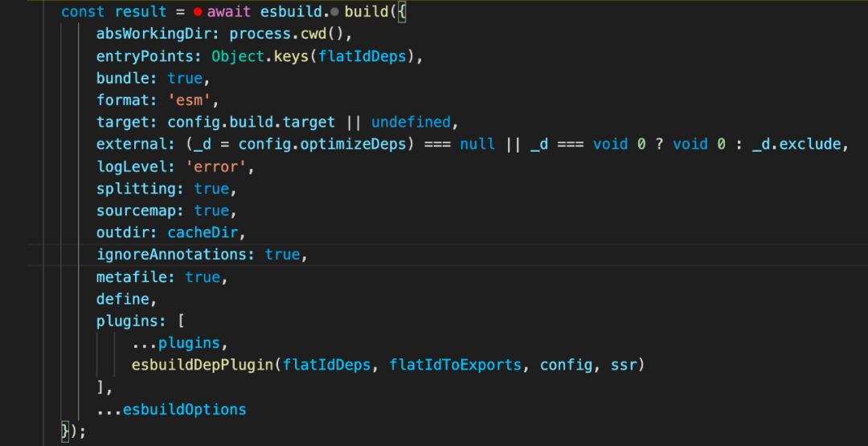Click 'true' value after bundle

[x=185, y=78]
